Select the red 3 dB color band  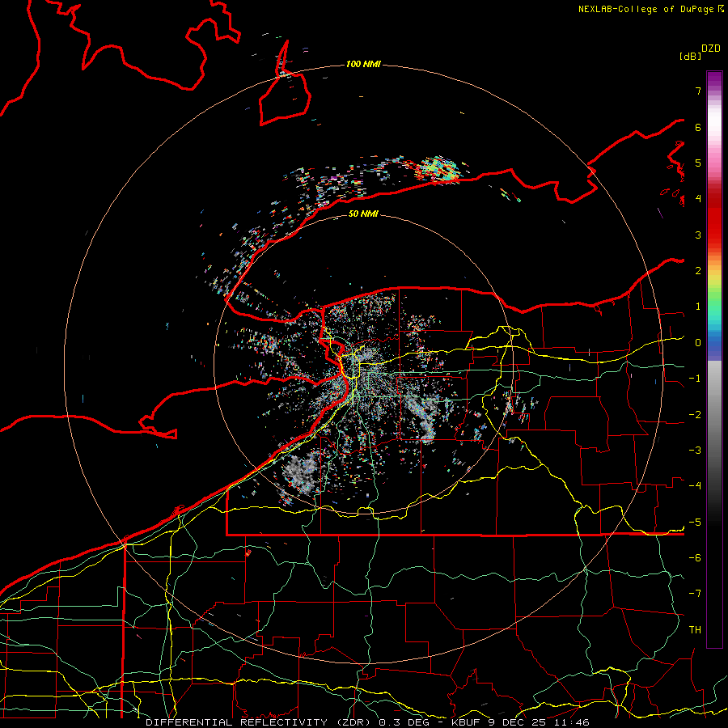(x=714, y=235)
